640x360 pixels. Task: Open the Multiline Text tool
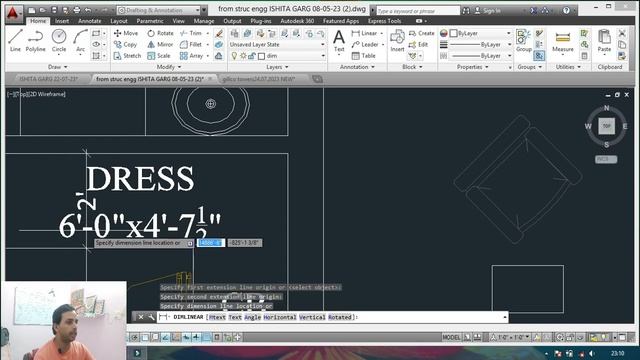[x=339, y=41]
